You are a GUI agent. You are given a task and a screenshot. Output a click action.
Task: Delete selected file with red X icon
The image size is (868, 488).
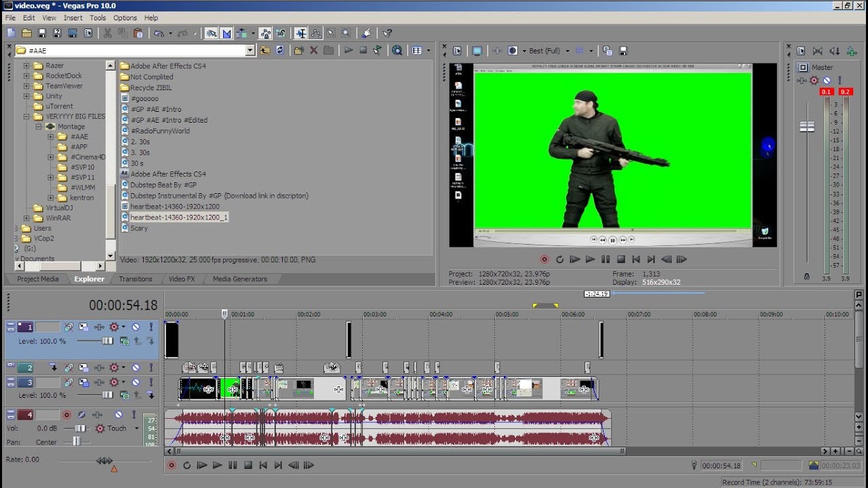point(313,50)
